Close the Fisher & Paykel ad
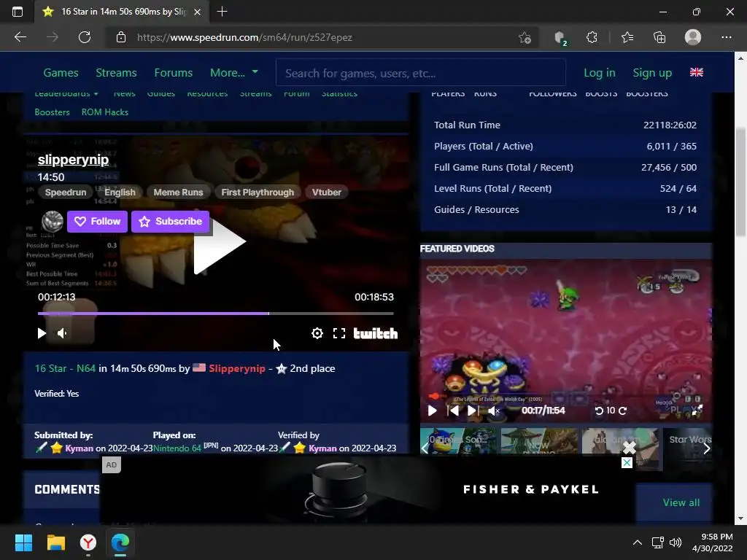 tap(627, 462)
